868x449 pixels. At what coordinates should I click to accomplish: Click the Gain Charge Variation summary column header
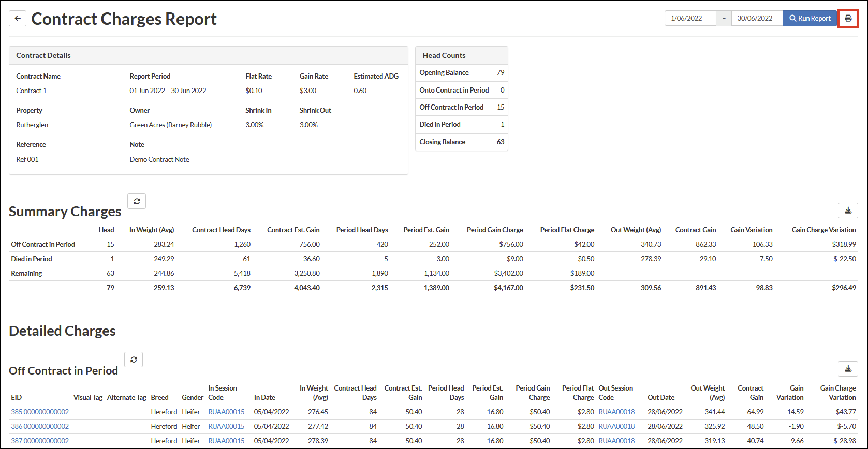(823, 230)
